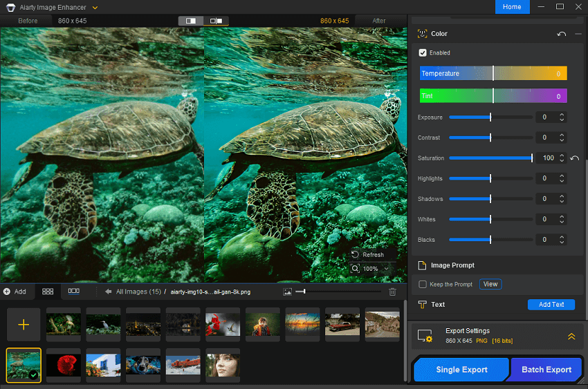Select the red flower hummingbird thumbnail
Viewport: 588px width, 389px height.
(x=223, y=324)
